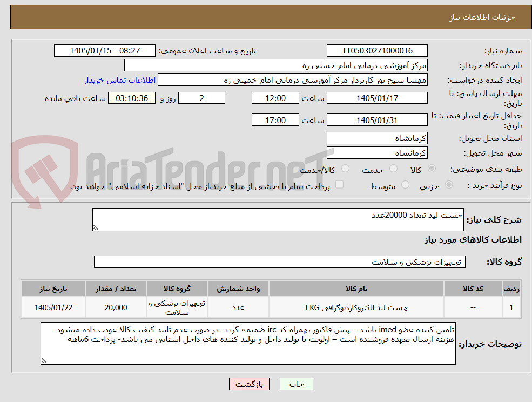Click the row number cell 1
The width and height of the screenshot is (532, 402).
[511, 307]
